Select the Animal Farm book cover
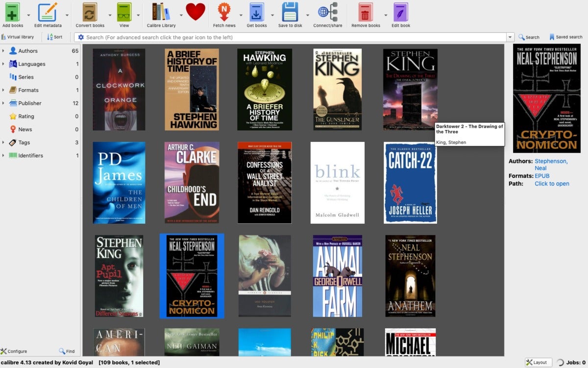Image resolution: width=588 pixels, height=368 pixels. [x=338, y=276]
